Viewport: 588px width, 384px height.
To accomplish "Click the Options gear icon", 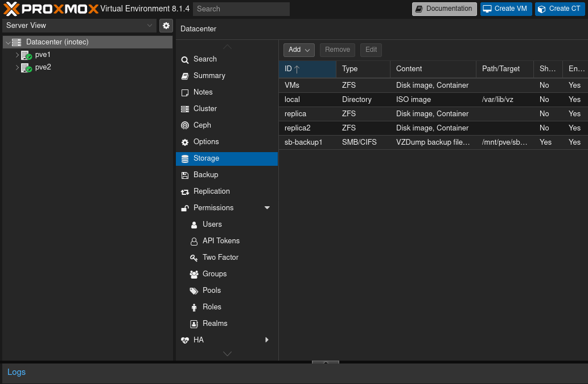I will click(x=185, y=142).
